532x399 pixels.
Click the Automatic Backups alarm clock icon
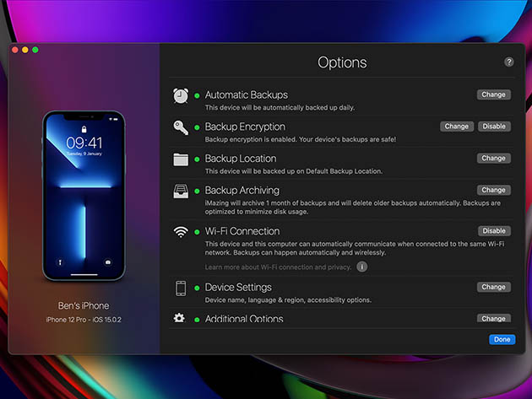(x=181, y=95)
